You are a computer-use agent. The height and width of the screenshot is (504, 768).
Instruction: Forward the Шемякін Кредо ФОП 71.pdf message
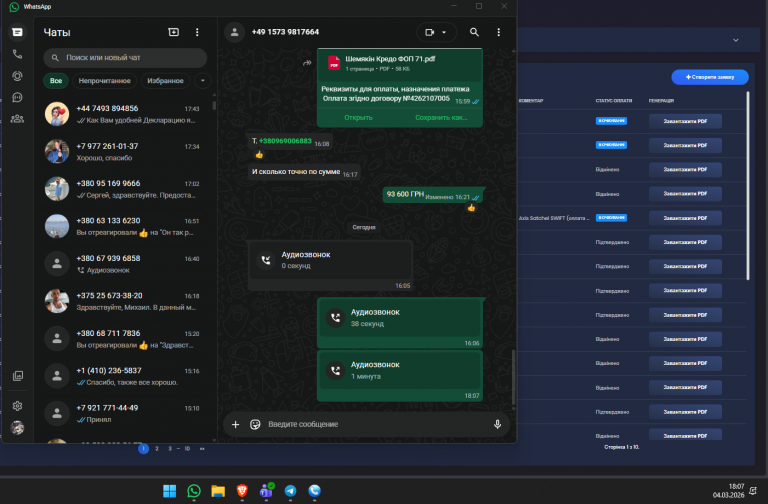pyautogui.click(x=307, y=63)
